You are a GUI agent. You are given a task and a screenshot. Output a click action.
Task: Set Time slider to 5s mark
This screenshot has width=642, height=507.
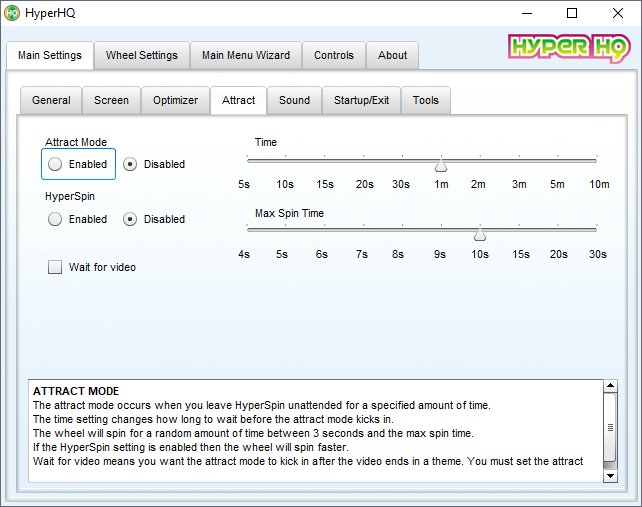[x=247, y=161]
